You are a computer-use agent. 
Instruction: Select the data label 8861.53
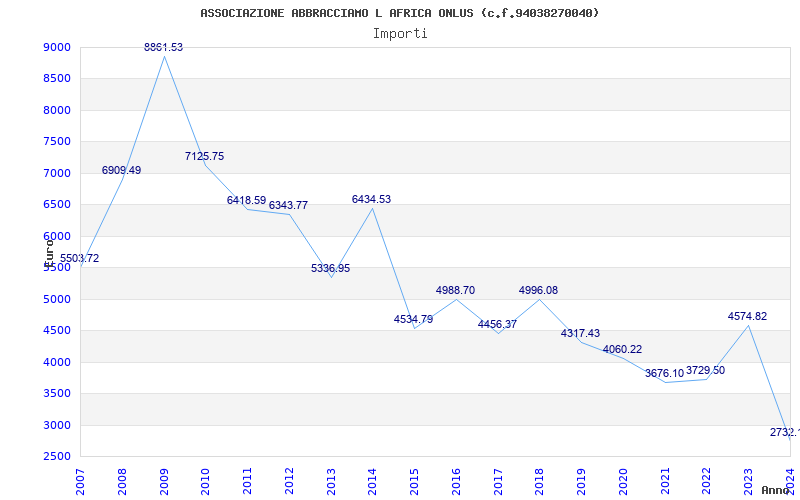(x=163, y=47)
